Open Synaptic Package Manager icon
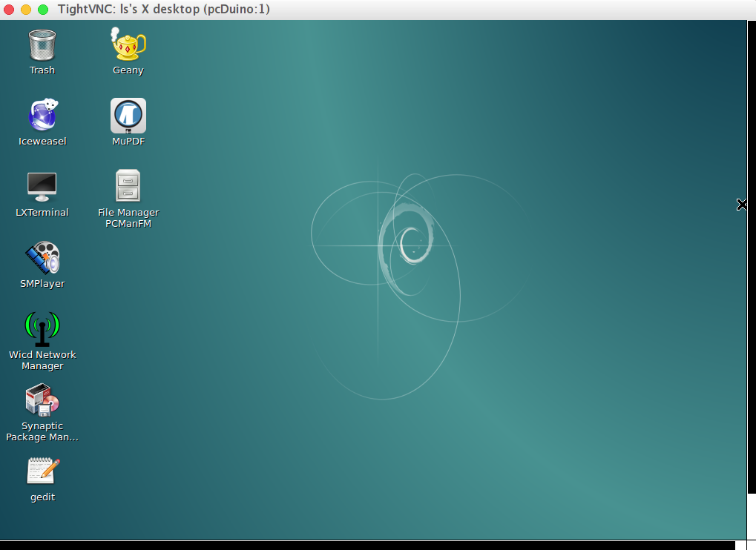 pyautogui.click(x=42, y=400)
